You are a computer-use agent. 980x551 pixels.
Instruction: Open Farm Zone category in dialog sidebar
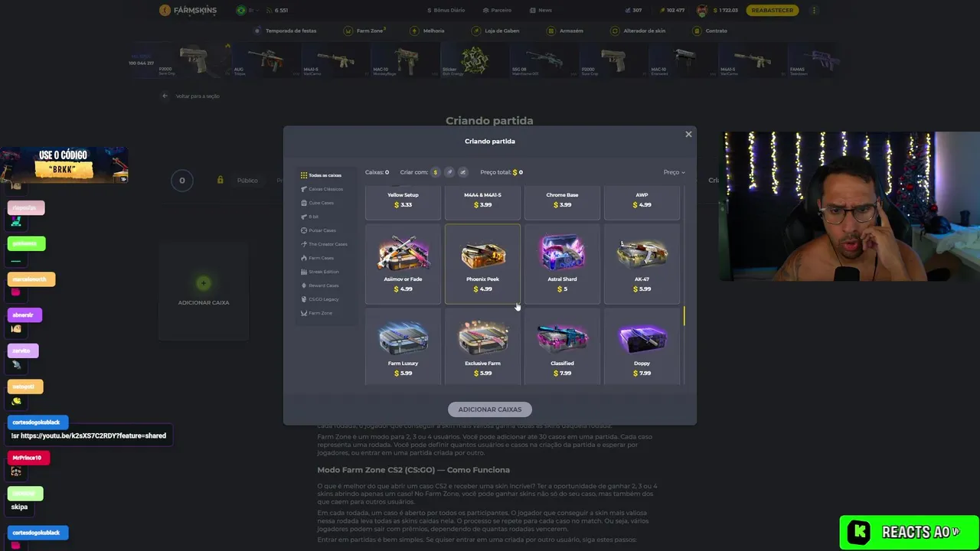316,313
